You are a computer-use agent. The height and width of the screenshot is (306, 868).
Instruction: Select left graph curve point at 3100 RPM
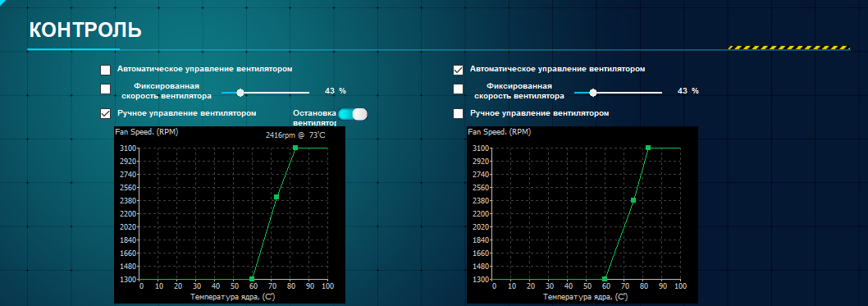click(295, 148)
